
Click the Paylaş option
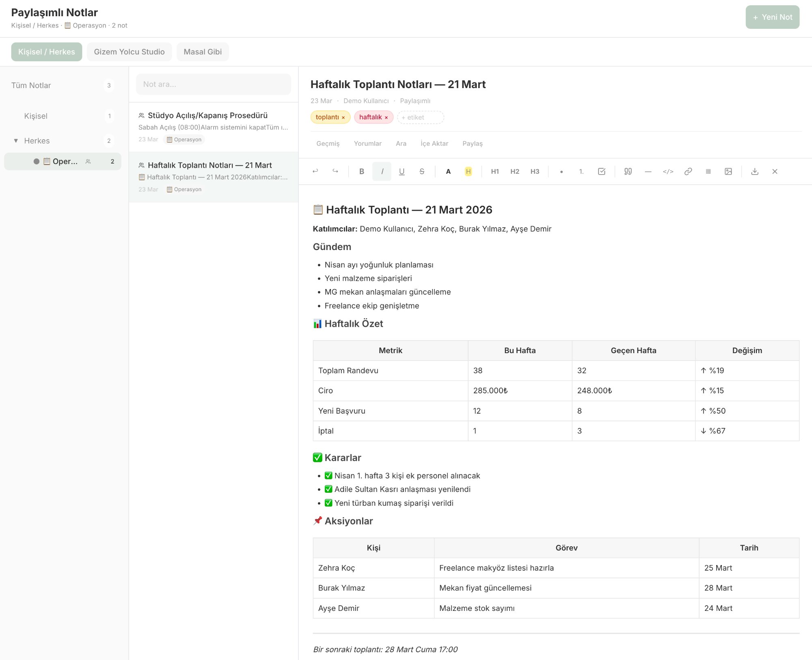pyautogui.click(x=472, y=144)
